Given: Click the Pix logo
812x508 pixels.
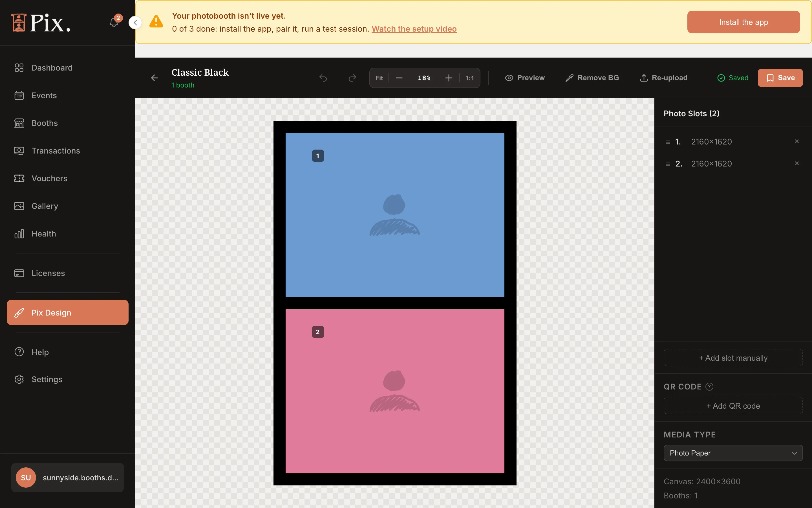Looking at the screenshot, I should pos(41,23).
